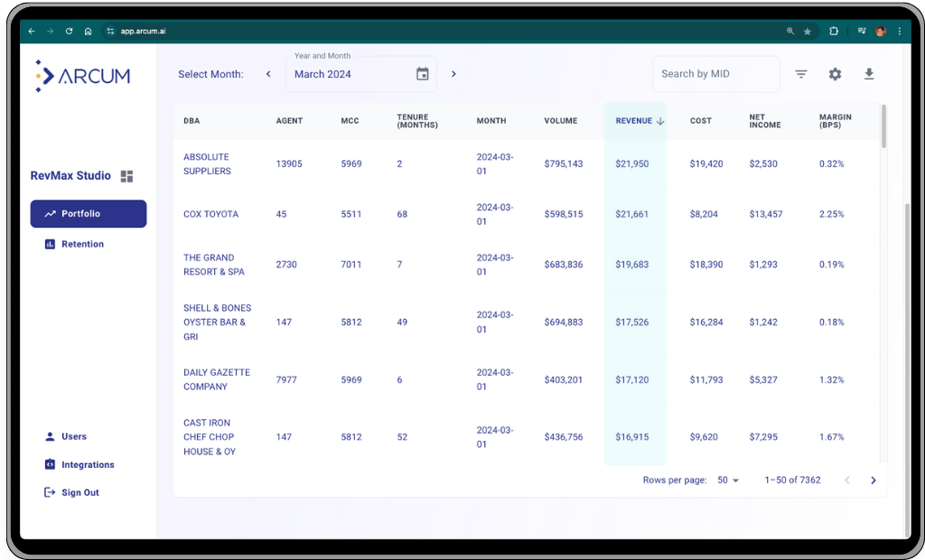The width and height of the screenshot is (925, 560).
Task: Open Rows per page dropdown
Action: pos(728,481)
